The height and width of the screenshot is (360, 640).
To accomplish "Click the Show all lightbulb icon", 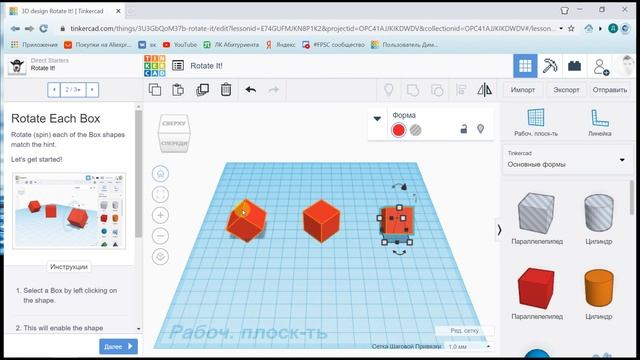I will pos(389,89).
